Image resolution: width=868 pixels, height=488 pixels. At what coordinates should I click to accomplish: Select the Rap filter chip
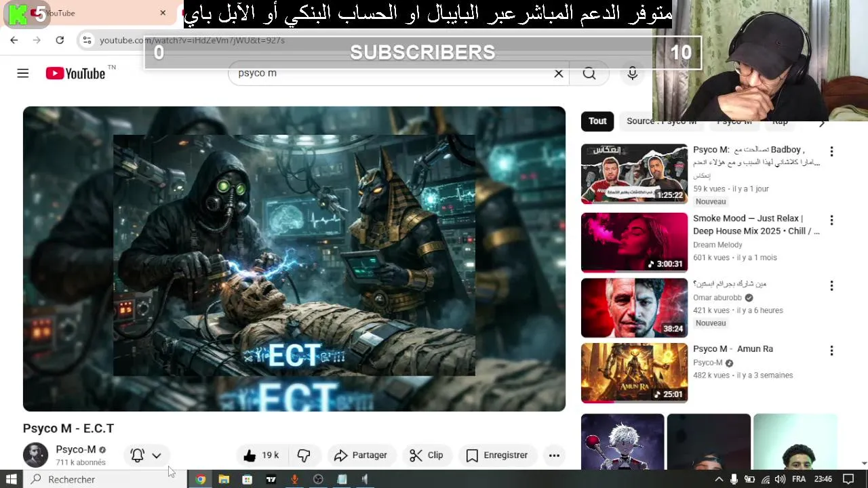[x=780, y=121]
